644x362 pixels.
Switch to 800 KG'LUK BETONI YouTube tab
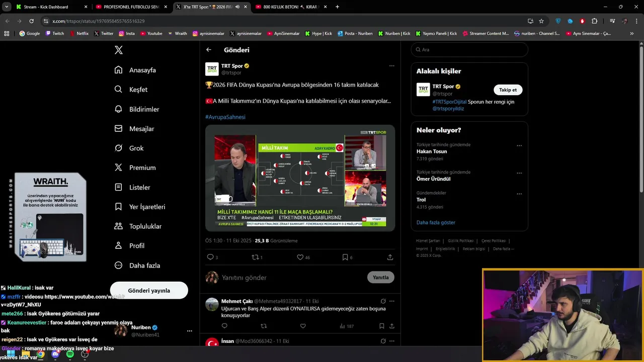[x=291, y=7]
